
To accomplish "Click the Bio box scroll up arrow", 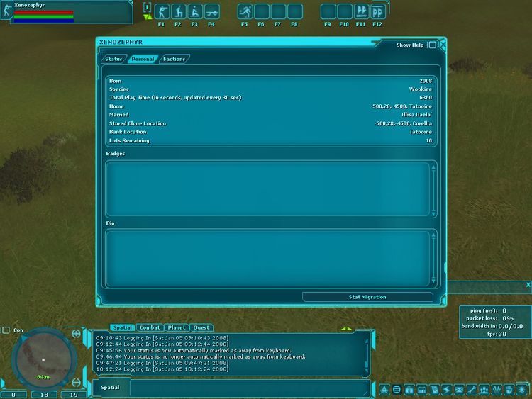I will 433,234.
